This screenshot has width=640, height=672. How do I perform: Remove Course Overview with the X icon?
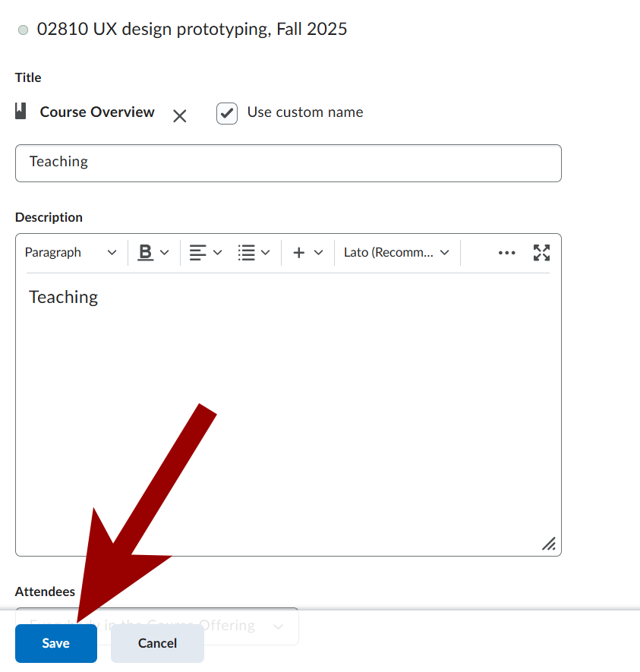pos(179,116)
